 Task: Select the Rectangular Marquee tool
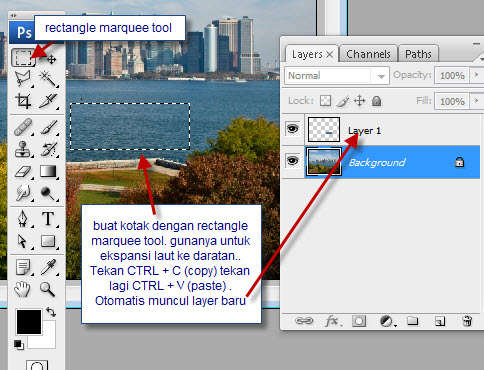click(x=23, y=58)
